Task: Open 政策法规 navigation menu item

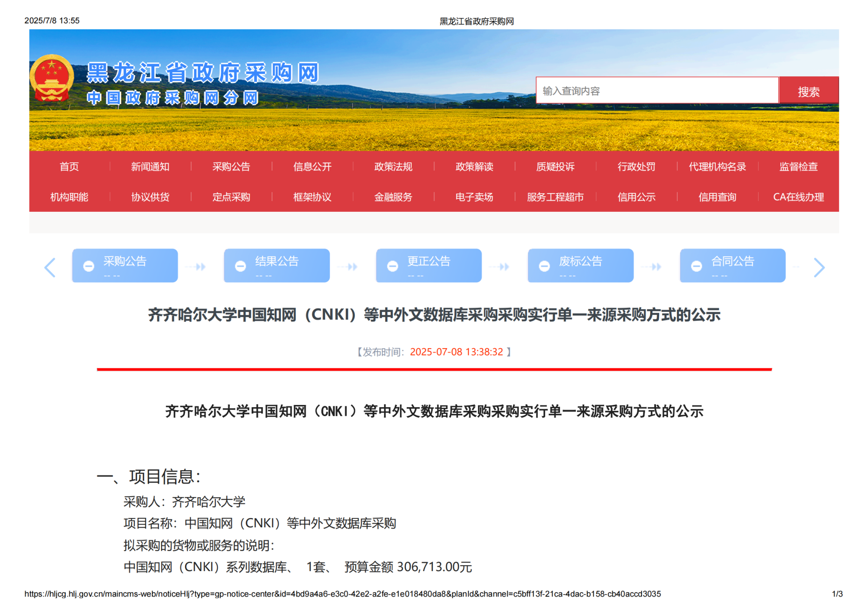Action: pos(393,166)
